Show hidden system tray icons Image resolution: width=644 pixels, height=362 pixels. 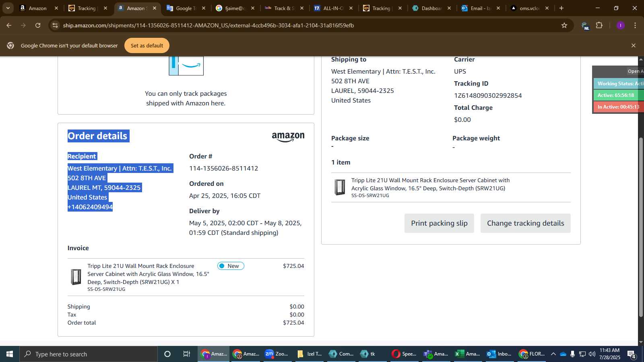point(553,354)
